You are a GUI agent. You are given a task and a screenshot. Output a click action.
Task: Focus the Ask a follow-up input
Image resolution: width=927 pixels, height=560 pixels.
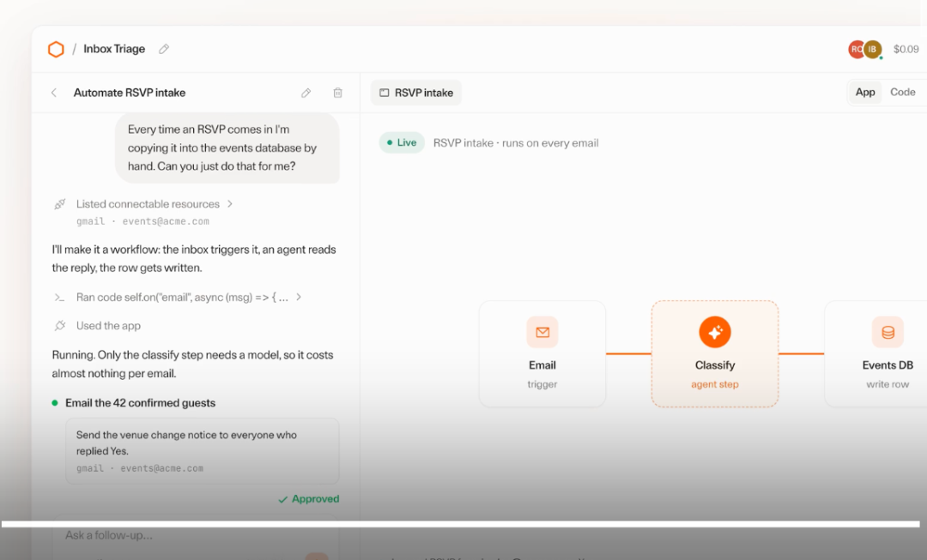(196, 535)
